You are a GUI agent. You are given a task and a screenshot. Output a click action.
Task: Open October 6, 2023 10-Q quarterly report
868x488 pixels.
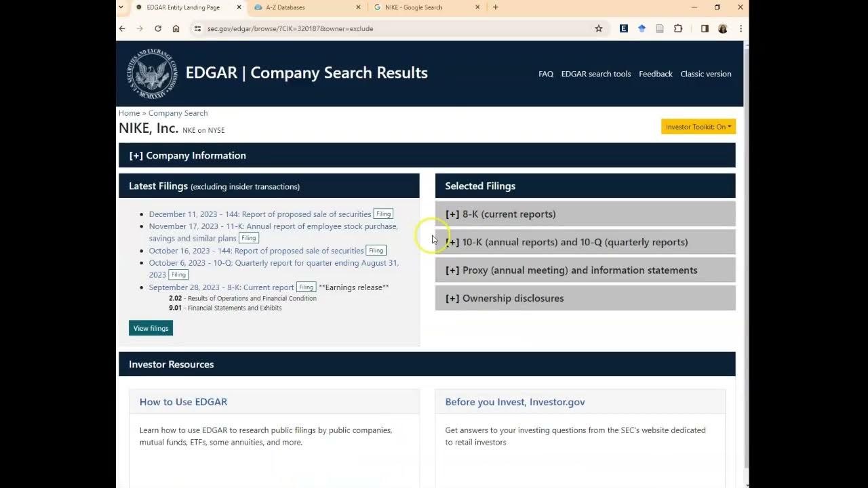point(274,268)
